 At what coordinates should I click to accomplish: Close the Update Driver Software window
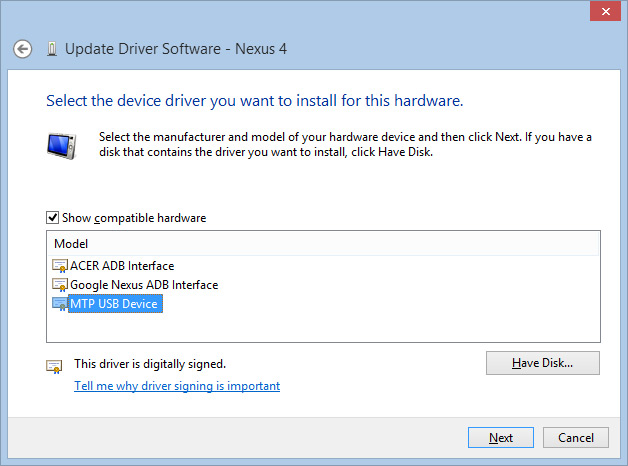click(605, 11)
